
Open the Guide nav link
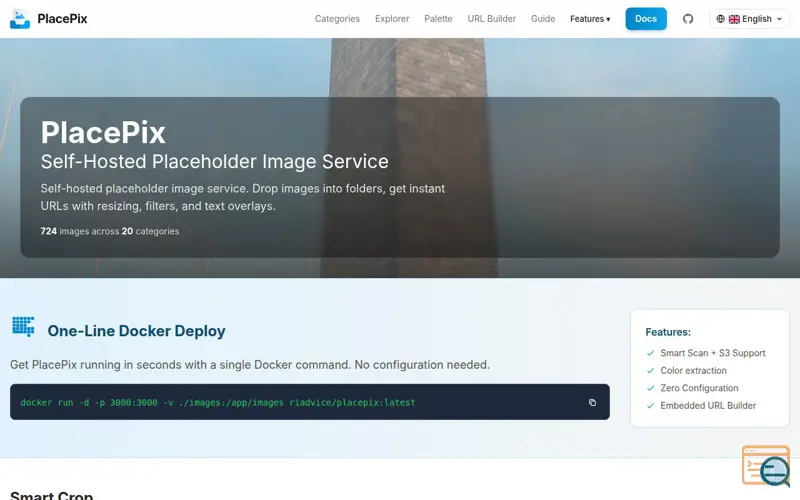click(x=543, y=19)
